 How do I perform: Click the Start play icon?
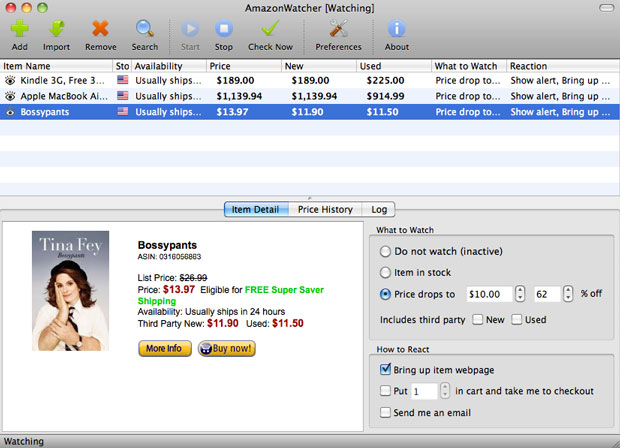coord(190,29)
